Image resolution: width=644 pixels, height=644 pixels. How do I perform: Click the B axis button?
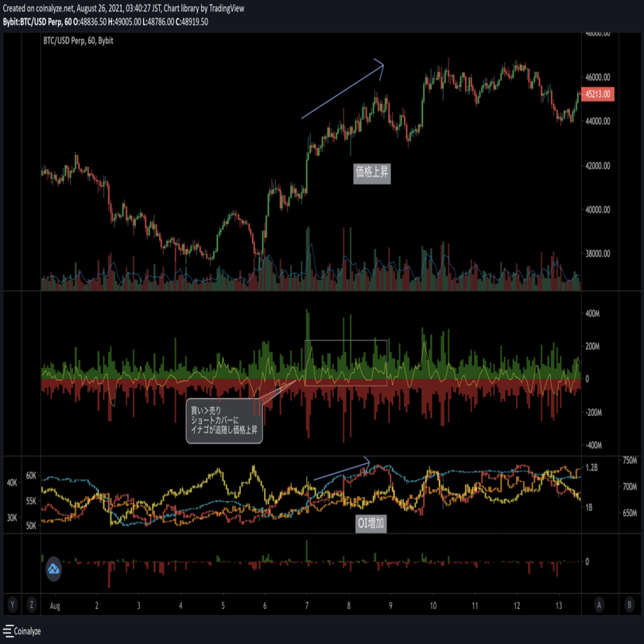[x=629, y=604]
